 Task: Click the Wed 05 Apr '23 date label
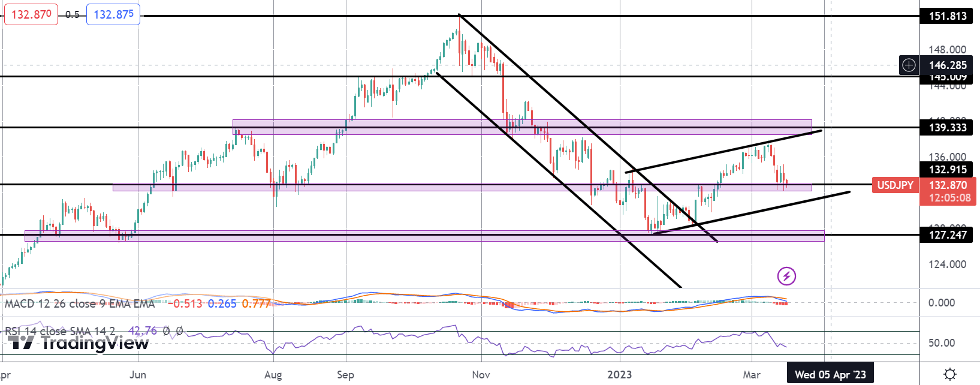(x=830, y=374)
